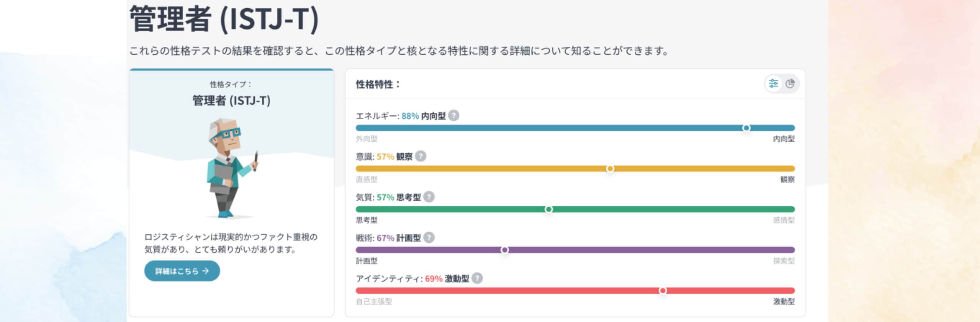Click the green 気質 slider handle
The width and height of the screenshot is (980, 322).
click(x=549, y=209)
